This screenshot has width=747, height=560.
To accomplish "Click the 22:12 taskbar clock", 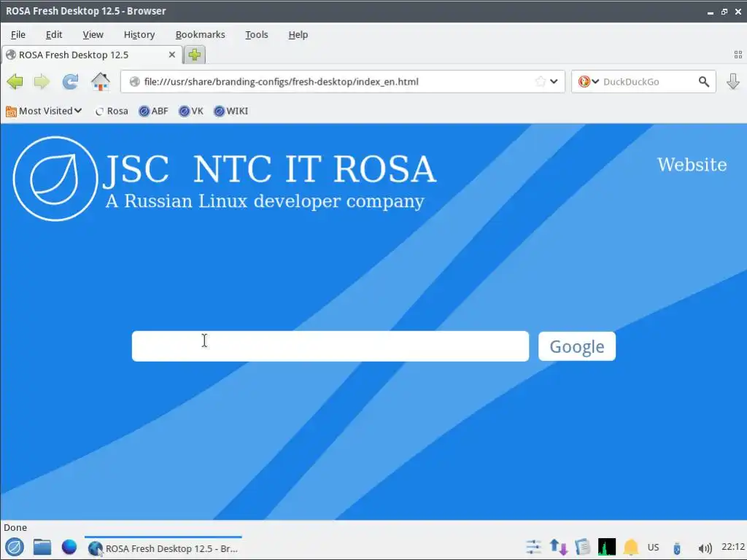I will coord(733,547).
